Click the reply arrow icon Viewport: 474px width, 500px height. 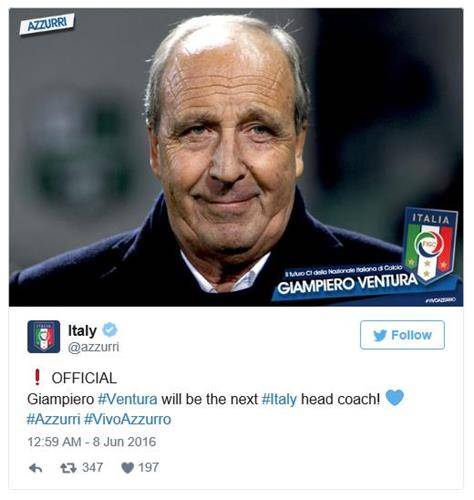[x=35, y=468]
